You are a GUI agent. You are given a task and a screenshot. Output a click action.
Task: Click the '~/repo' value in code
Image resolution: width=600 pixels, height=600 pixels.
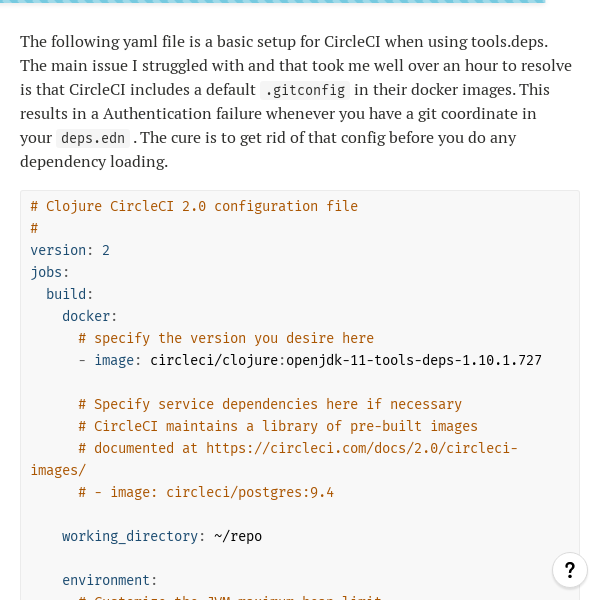[238, 536]
